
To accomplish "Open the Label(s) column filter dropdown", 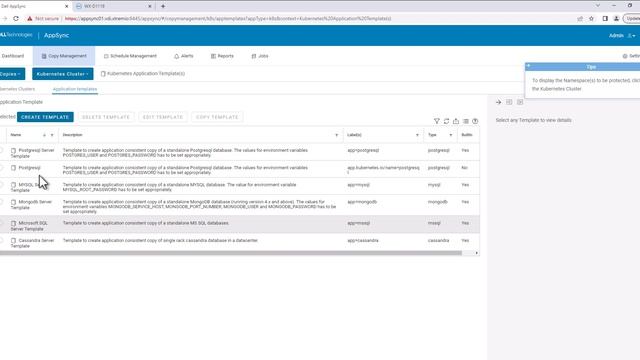I will tap(417, 135).
